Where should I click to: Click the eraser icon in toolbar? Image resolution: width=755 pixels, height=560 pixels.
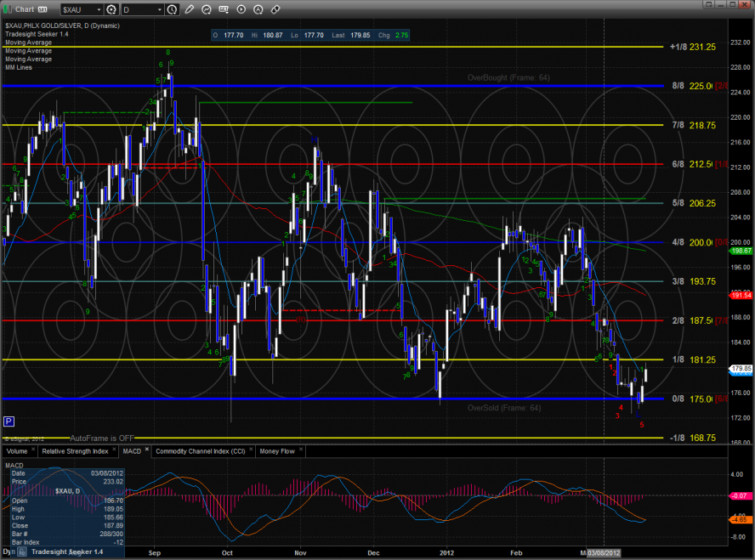275,9
